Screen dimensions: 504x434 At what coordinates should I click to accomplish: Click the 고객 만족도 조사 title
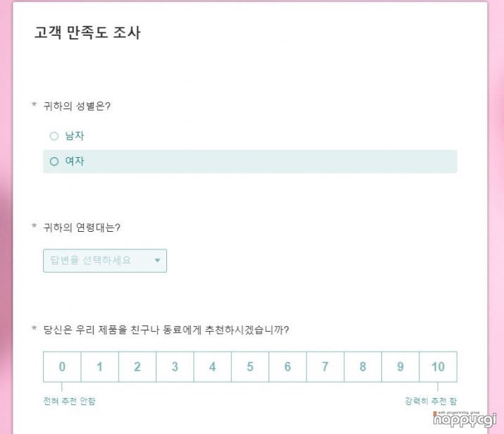87,33
